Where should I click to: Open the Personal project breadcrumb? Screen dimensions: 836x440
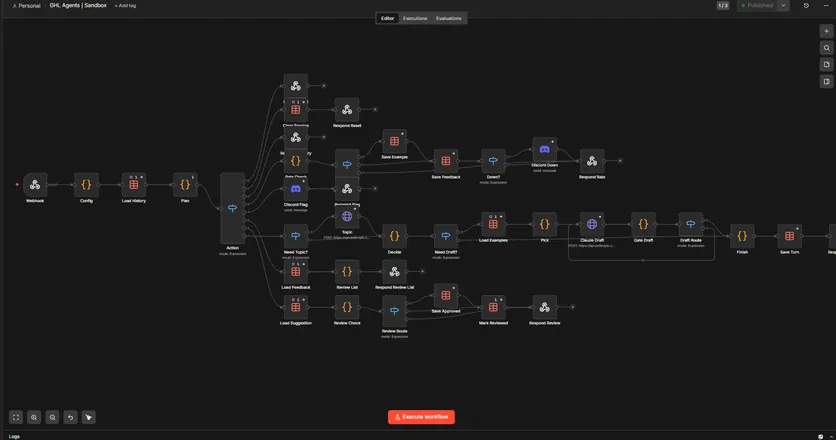[x=27, y=6]
